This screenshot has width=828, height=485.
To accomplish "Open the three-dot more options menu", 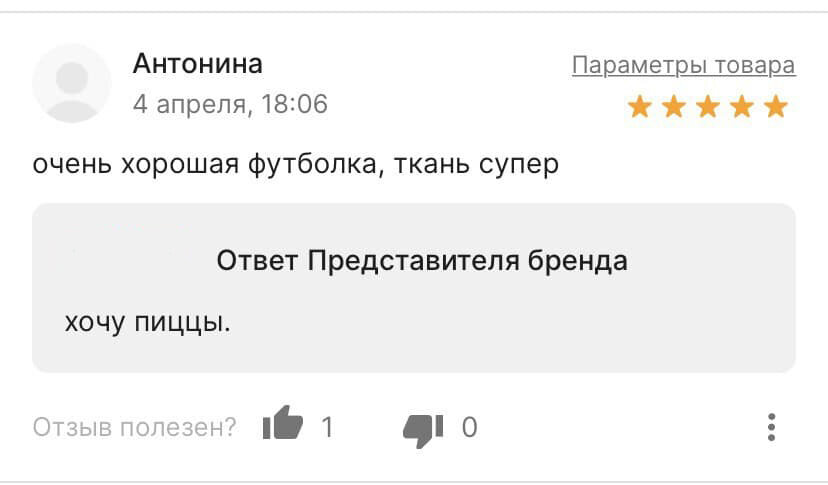I will (771, 427).
